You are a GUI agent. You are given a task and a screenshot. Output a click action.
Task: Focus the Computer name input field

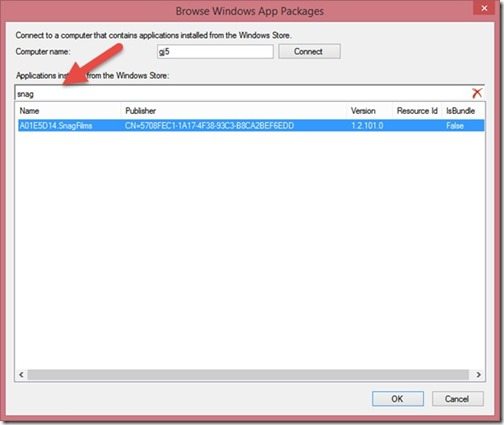[215, 51]
